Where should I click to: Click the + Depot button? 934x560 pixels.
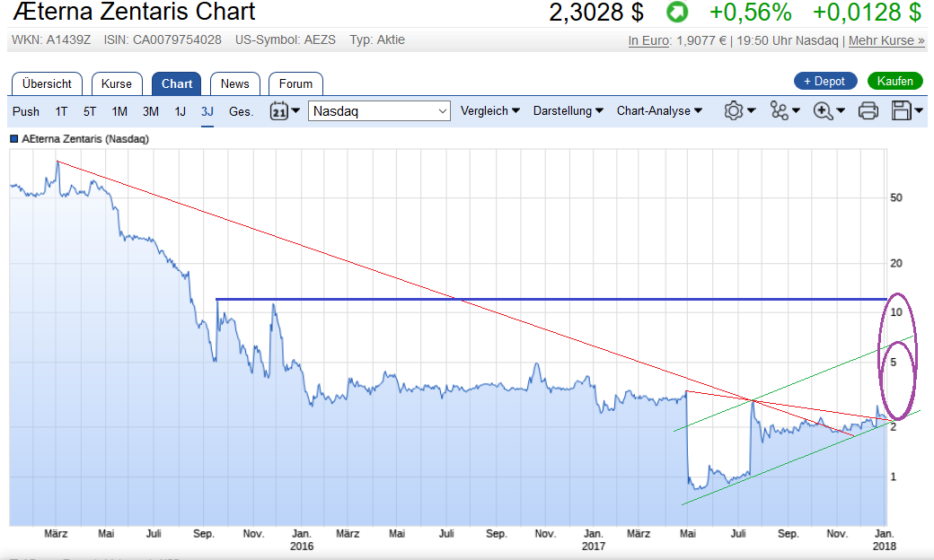[x=824, y=81]
